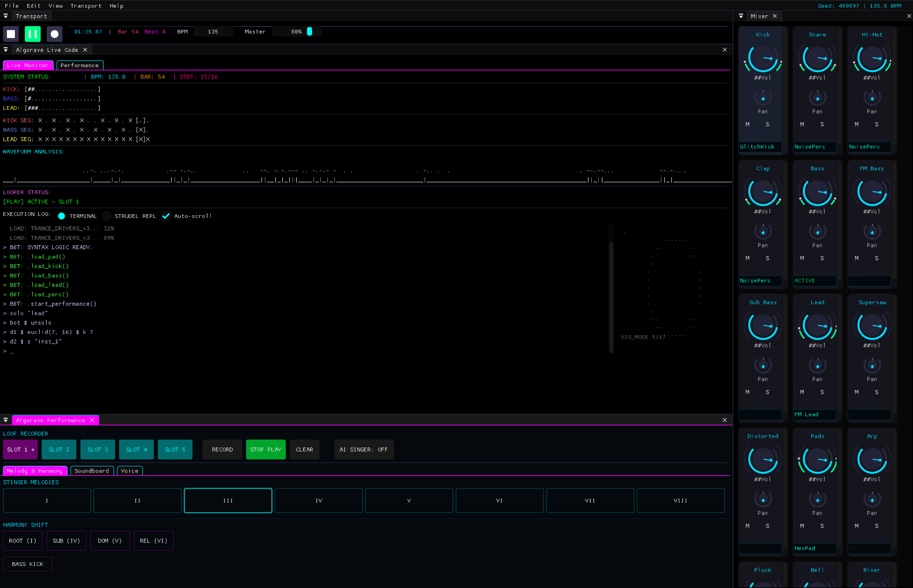Trigger stinger melody V
The image size is (913, 588).
coord(409,500)
